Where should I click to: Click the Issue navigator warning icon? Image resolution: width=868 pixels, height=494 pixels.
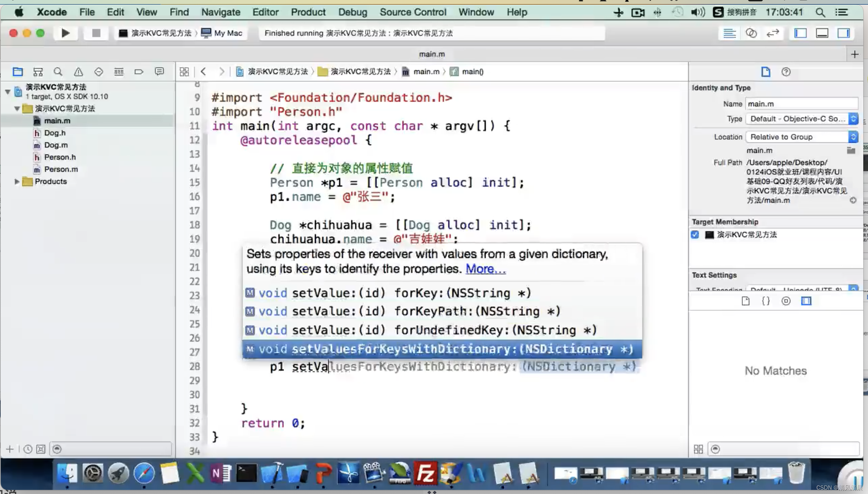click(78, 71)
